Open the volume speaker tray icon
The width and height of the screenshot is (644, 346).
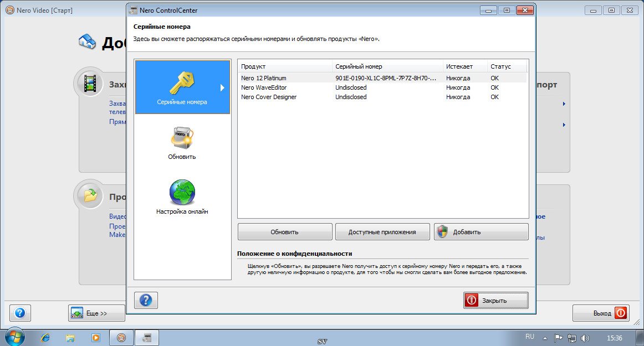pos(585,338)
